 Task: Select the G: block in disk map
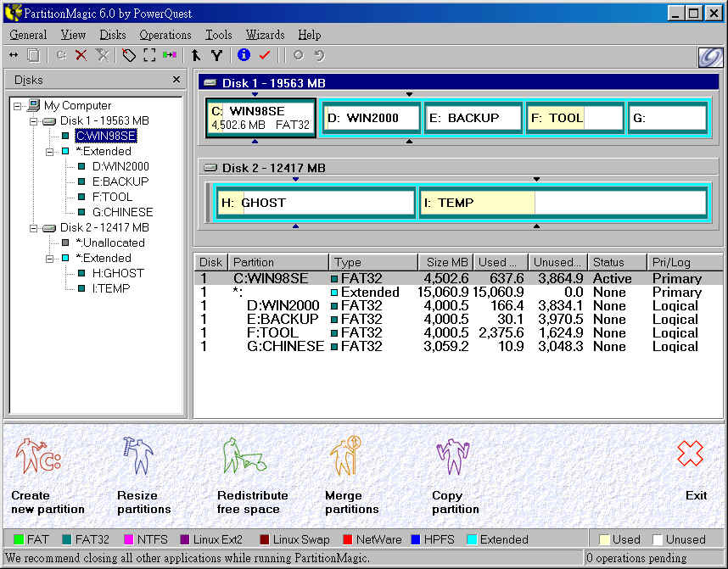668,118
